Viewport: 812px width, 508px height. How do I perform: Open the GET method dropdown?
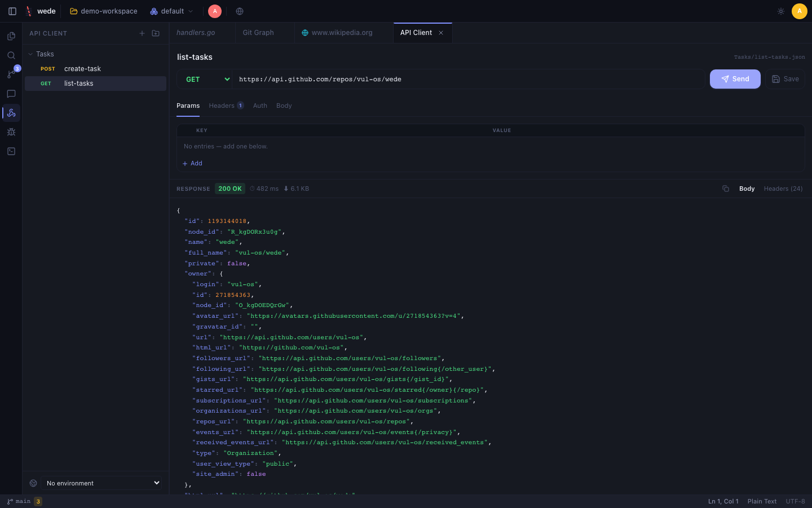(x=205, y=79)
